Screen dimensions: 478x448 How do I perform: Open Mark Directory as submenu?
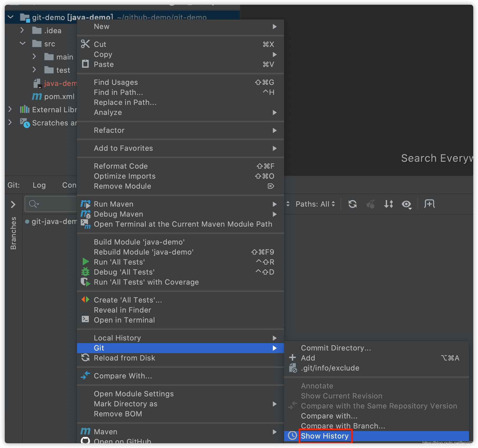tap(181, 404)
